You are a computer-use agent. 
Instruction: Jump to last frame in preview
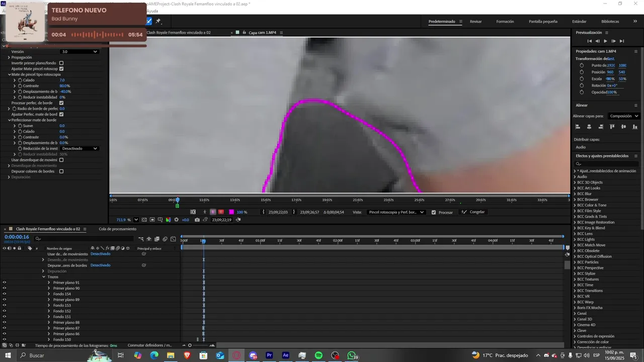coord(622,41)
